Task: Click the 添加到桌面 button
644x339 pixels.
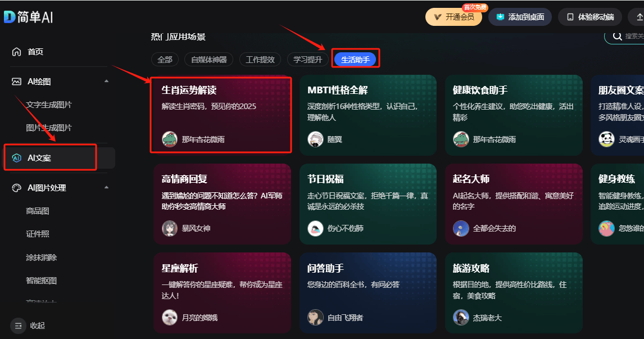Action: coord(520,17)
